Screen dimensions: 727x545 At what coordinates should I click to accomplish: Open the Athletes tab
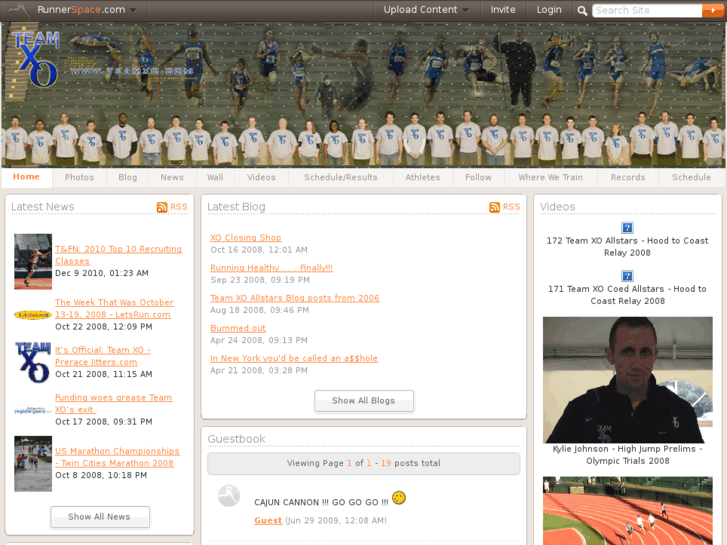tap(423, 177)
